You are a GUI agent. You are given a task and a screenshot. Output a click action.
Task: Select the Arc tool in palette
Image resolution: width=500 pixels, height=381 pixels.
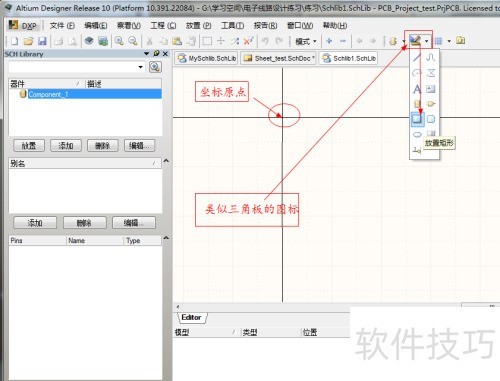coord(417,73)
